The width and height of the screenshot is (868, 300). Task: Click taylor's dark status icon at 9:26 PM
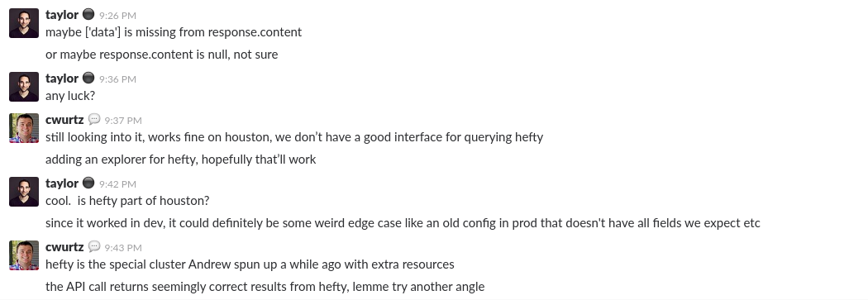point(88,14)
